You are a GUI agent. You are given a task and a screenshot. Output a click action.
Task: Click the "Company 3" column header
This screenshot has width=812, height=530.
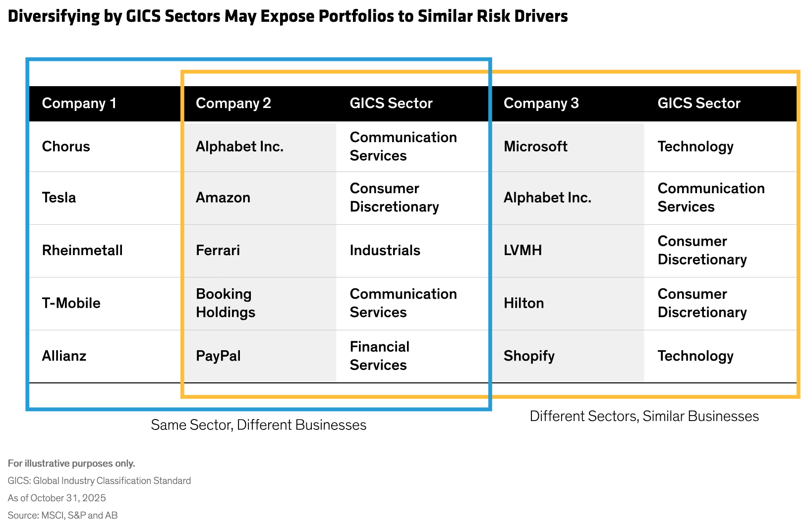[x=541, y=103]
